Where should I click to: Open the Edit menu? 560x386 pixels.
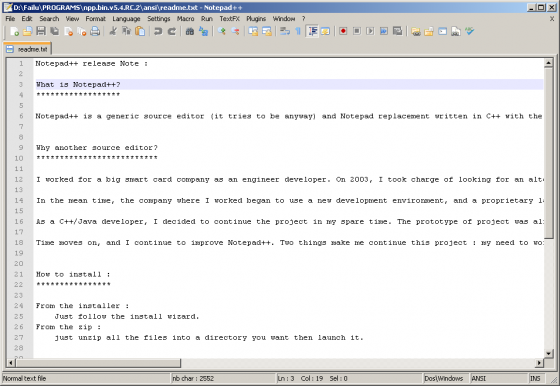[26, 19]
